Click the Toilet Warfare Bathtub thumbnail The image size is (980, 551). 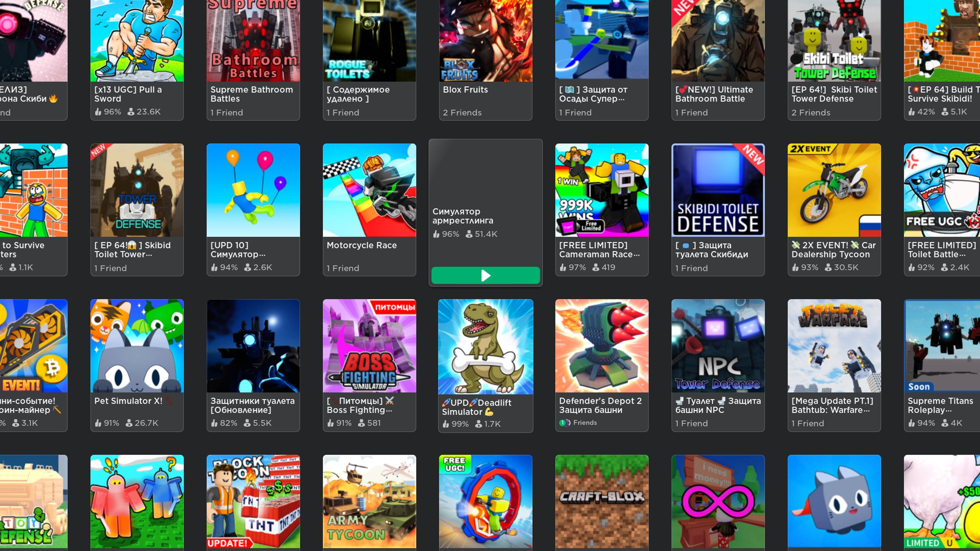pyautogui.click(x=834, y=346)
